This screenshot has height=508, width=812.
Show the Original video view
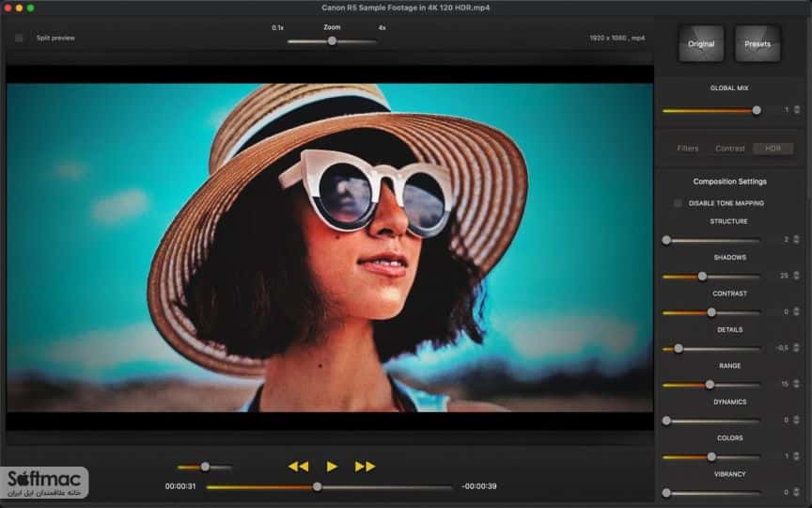701,44
